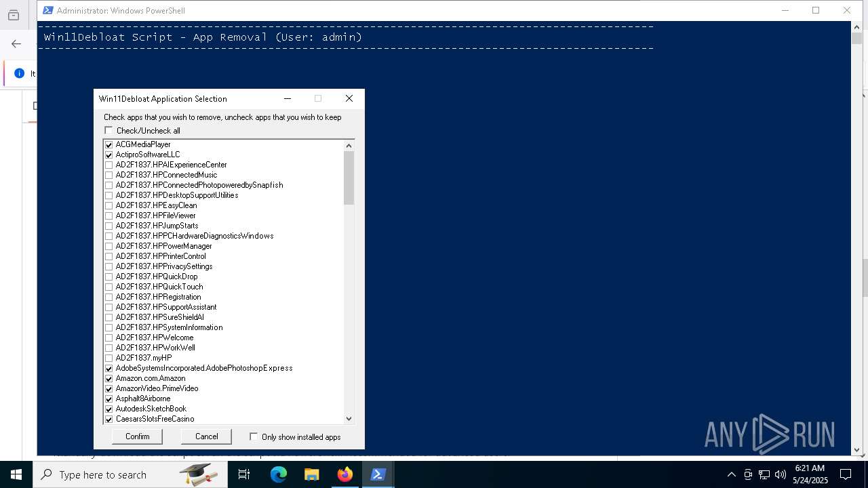Select HPConnectedPhotopoweredbySnapfish list entry
Viewport: 868px width, 488px height.
(x=199, y=185)
